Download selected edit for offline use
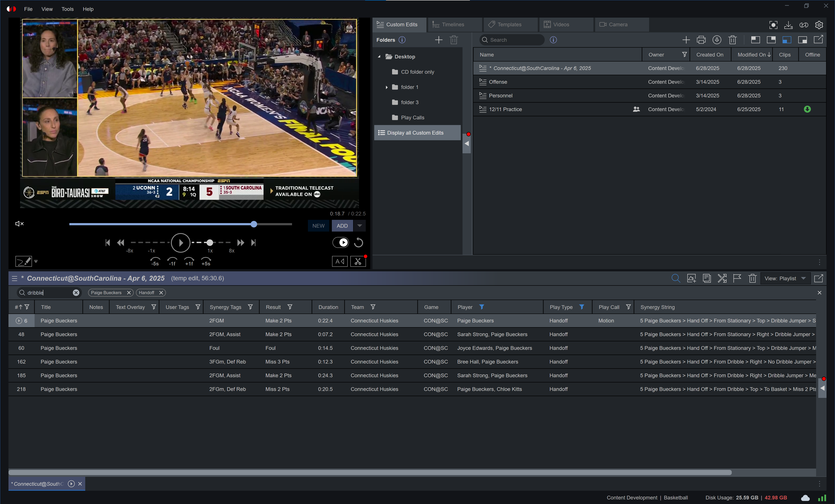 717,40
